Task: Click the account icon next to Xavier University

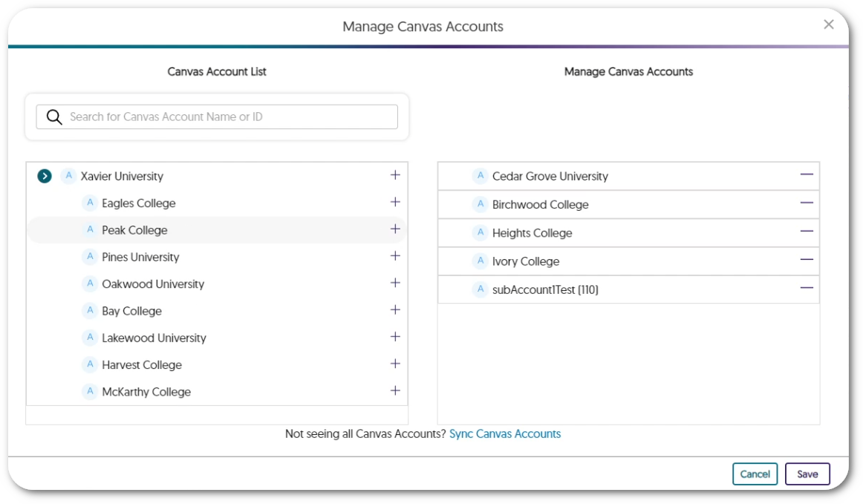Action: [x=68, y=176]
